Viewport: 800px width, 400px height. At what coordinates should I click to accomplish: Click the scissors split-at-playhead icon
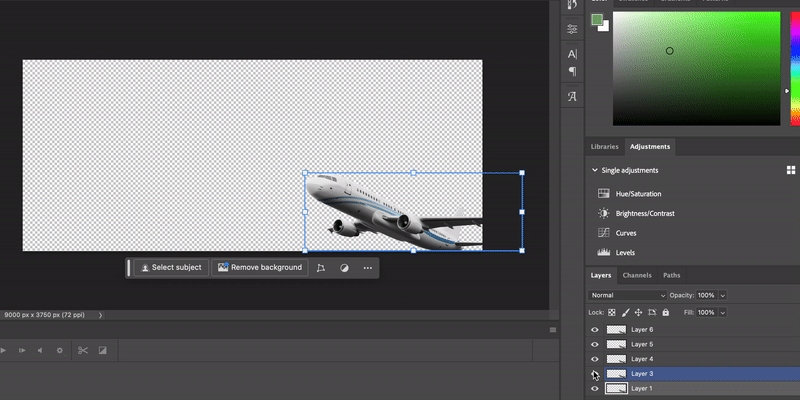click(83, 351)
